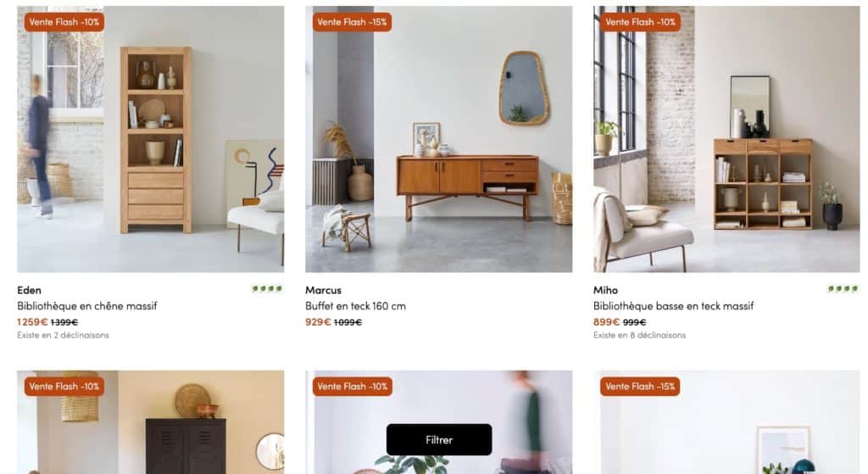Click Vente Flash -10% badge on Eden

point(64,22)
